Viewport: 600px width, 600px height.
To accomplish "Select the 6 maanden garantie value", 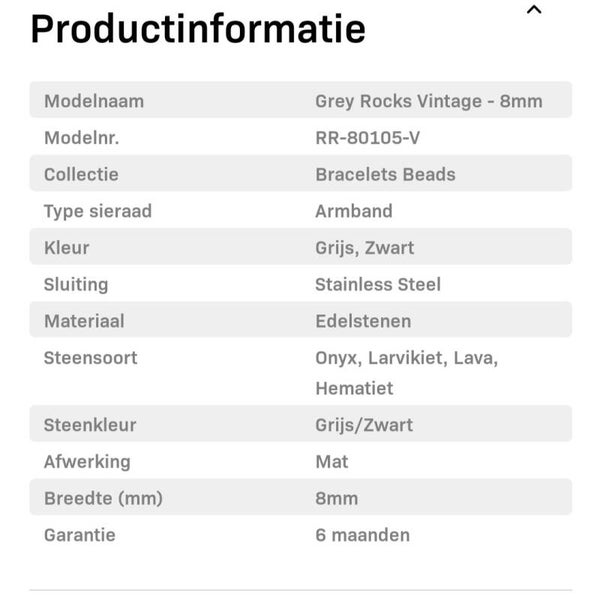I will (362, 535).
